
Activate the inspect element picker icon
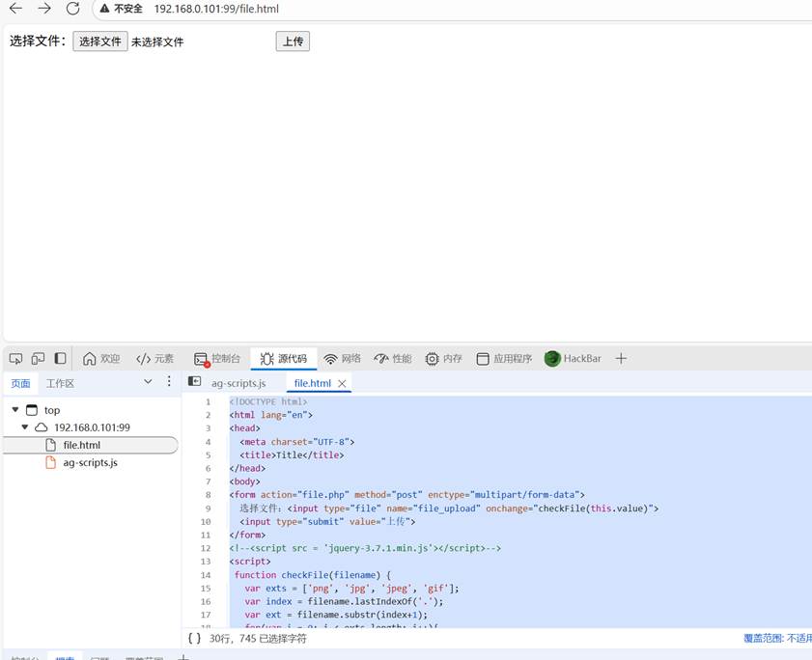(x=16, y=358)
